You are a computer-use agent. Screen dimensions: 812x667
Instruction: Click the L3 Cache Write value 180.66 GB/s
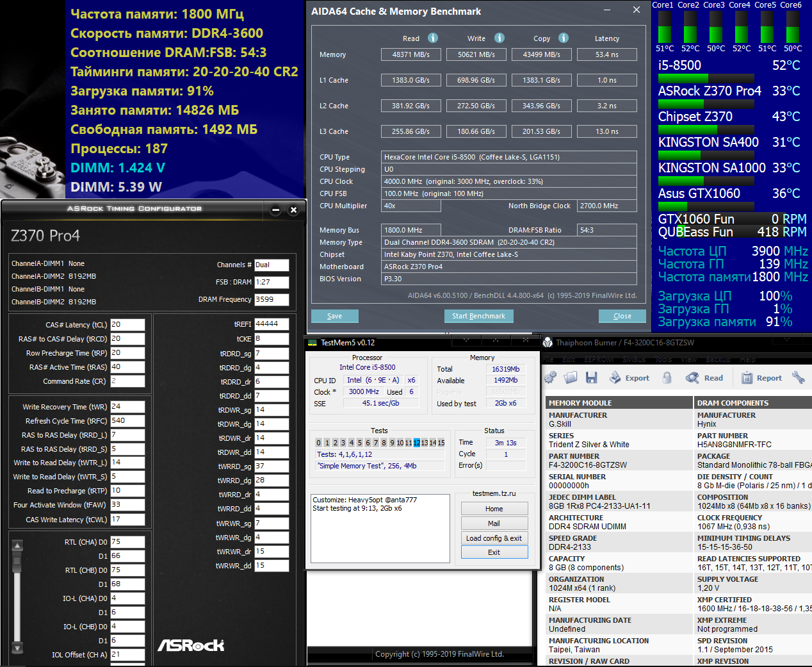click(476, 131)
